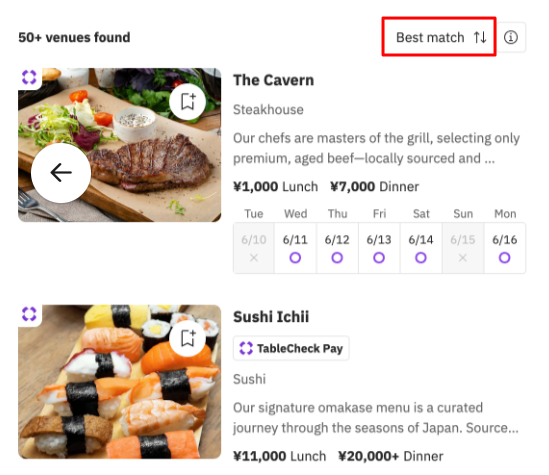Click unavailable Tue 6/10 date cell

254,248
